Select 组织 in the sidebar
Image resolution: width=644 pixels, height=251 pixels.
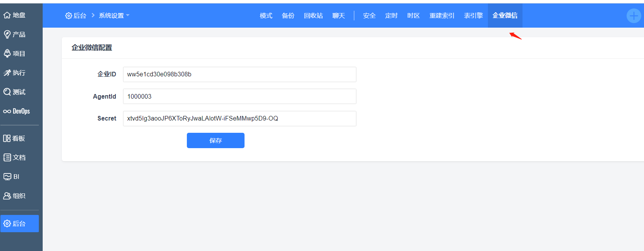[x=15, y=196]
